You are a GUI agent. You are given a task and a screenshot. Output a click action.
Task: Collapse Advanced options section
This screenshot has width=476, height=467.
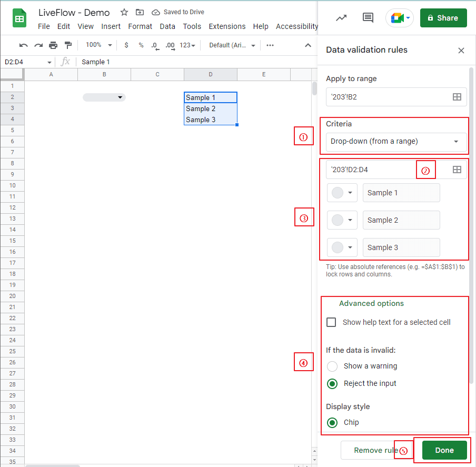click(371, 303)
